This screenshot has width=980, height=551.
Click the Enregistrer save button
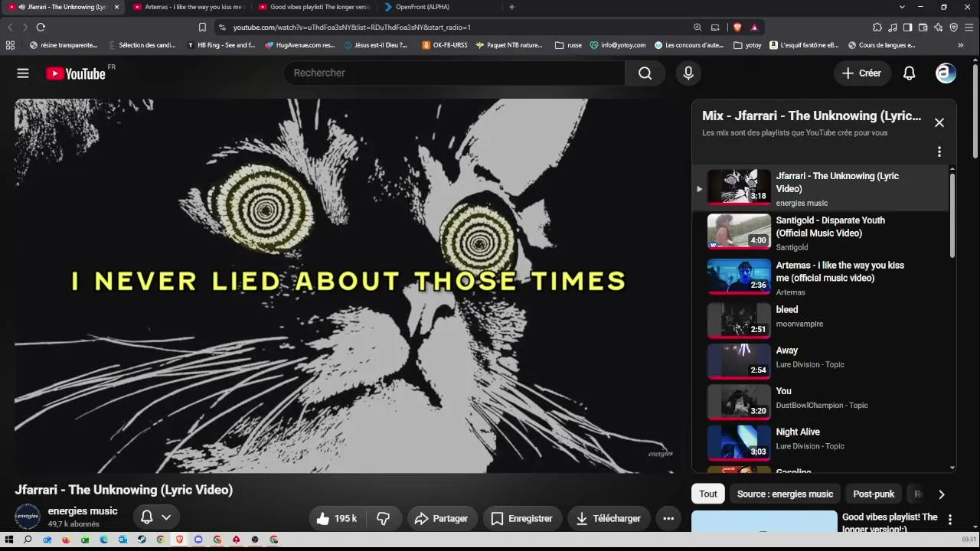pyautogui.click(x=522, y=518)
